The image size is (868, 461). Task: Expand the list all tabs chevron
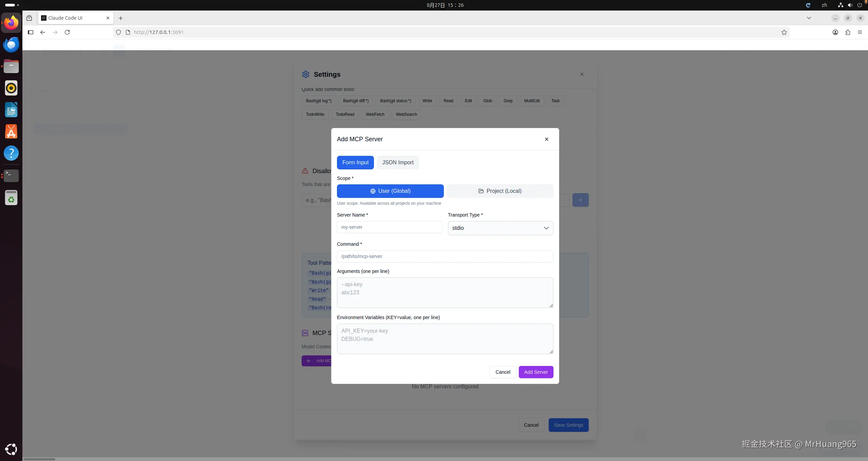809,18
